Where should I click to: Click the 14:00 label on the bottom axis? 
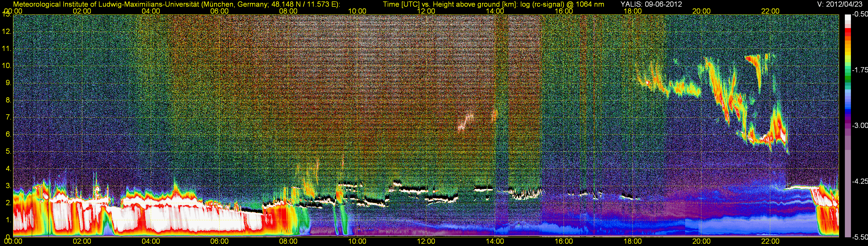click(495, 241)
